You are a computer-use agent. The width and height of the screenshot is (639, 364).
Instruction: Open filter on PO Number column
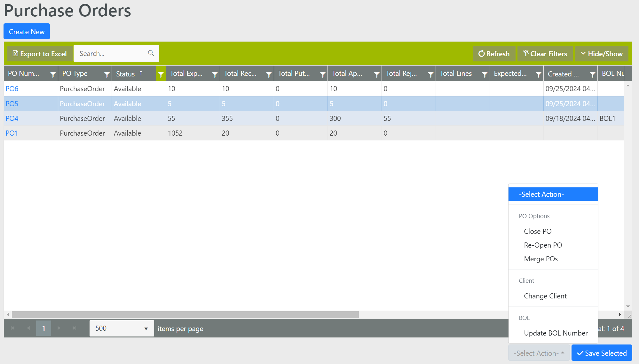53,74
